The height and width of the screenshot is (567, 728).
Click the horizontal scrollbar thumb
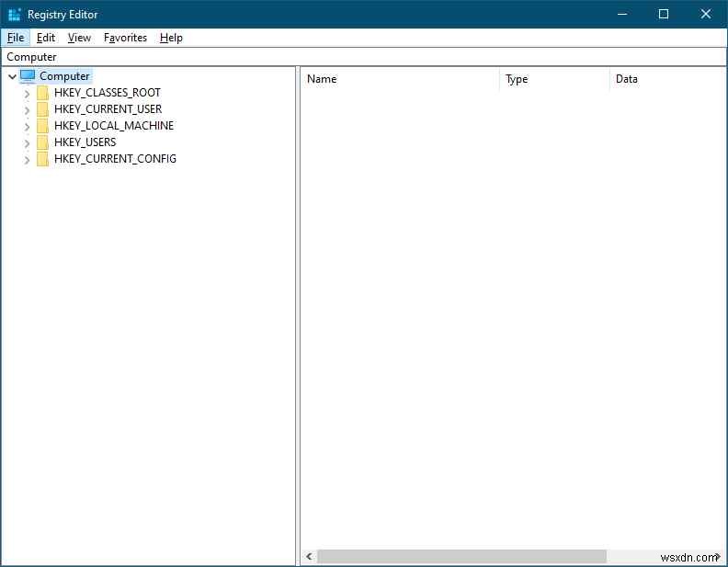coord(462,556)
